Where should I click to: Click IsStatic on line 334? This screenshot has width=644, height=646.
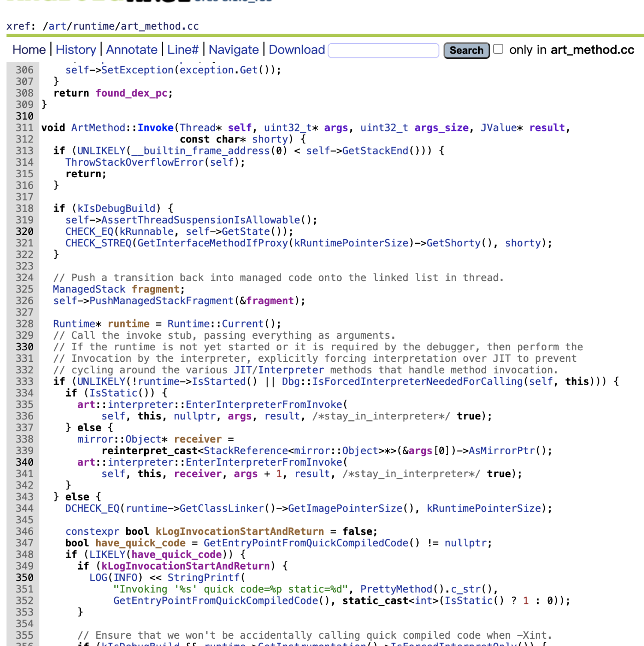113,393
